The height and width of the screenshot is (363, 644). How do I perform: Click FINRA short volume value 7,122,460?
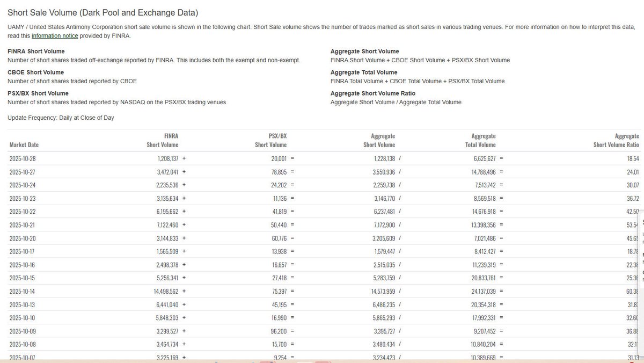[168, 226]
